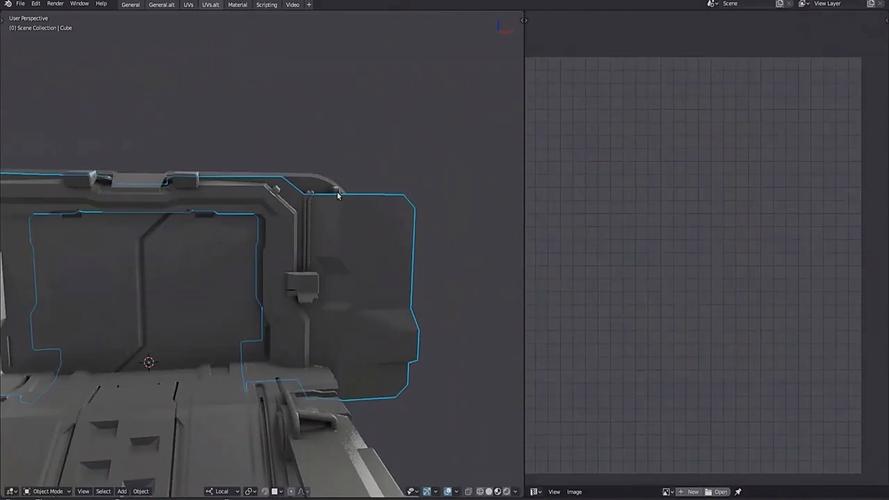This screenshot has height=500, width=889.
Task: Open the Local transform orientation dropdown
Action: 222,491
